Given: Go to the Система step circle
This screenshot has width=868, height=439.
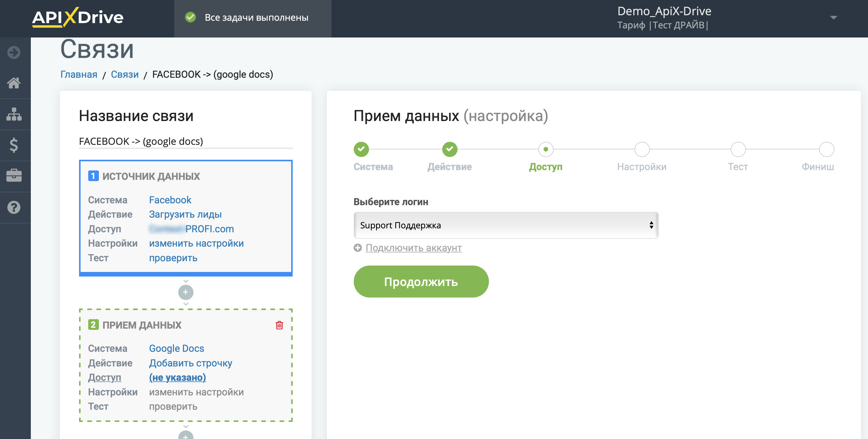Looking at the screenshot, I should (x=361, y=149).
